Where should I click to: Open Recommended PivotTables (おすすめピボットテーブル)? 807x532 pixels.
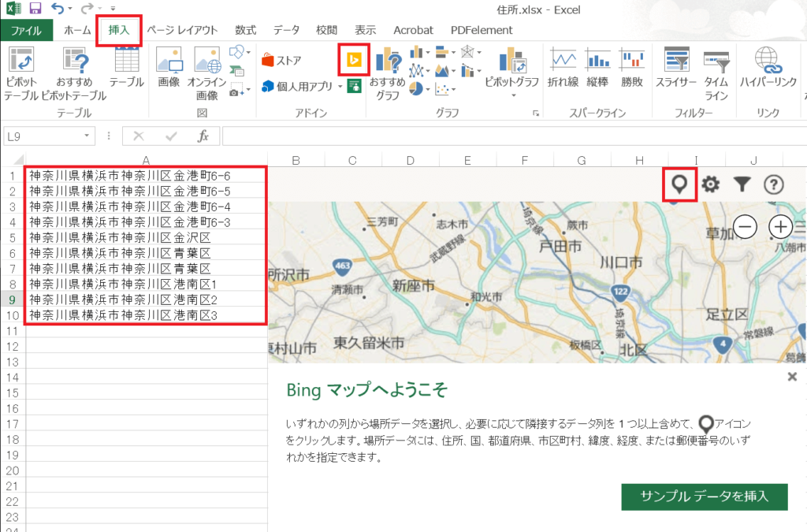(x=75, y=60)
